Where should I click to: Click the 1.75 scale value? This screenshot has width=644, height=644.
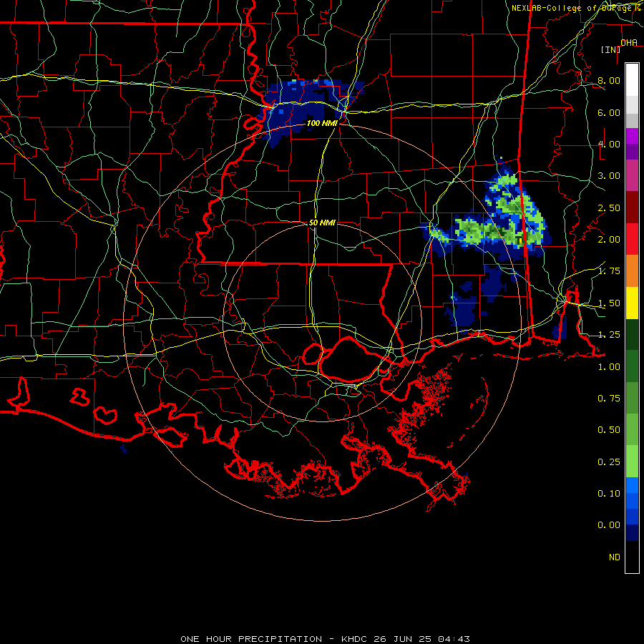[609, 271]
